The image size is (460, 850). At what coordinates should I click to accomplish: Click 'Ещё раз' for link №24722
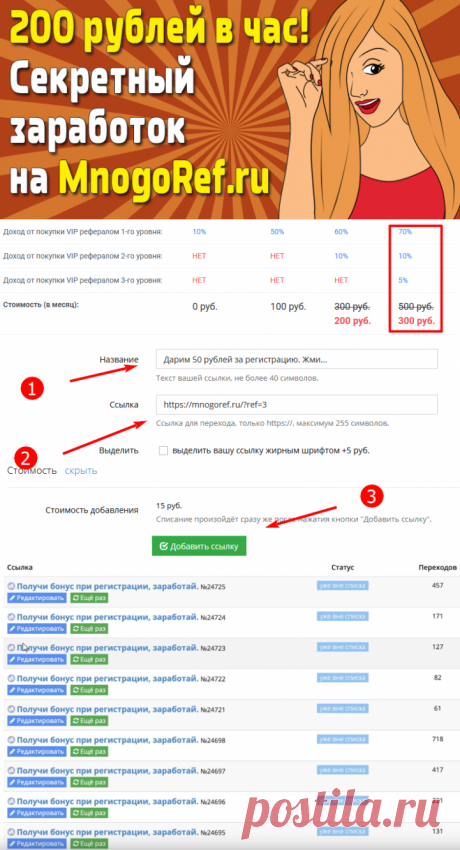pyautogui.click(x=89, y=690)
